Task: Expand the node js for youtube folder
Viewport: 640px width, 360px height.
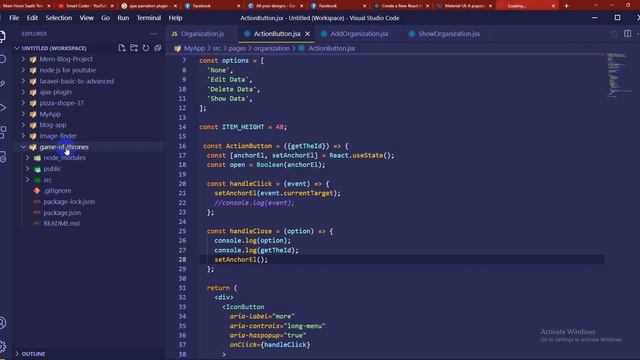Action: click(23, 70)
